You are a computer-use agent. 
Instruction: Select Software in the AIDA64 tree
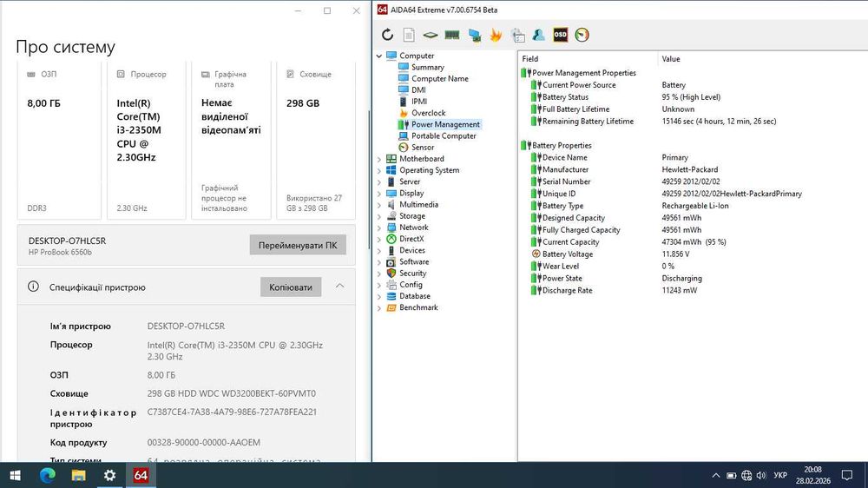tap(414, 262)
